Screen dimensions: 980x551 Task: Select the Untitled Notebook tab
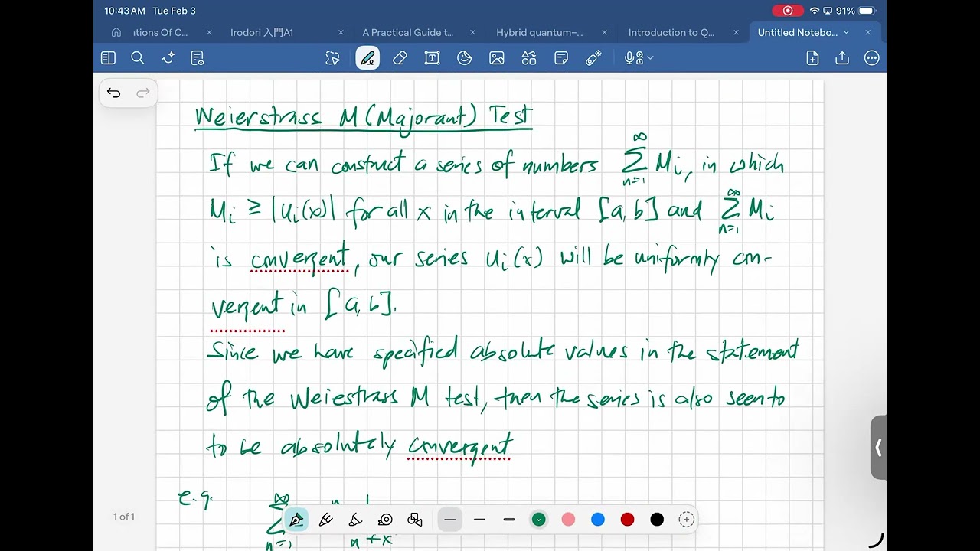coord(798,32)
